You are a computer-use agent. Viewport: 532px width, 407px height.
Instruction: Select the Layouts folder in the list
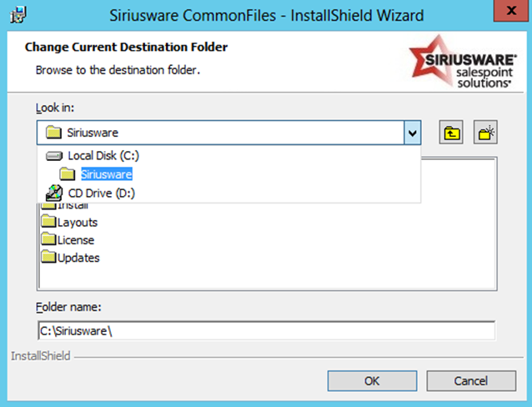(x=77, y=223)
